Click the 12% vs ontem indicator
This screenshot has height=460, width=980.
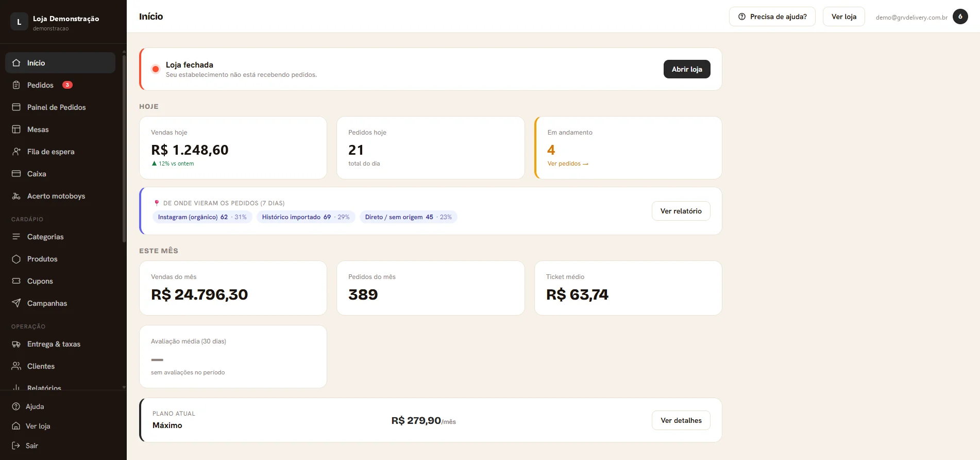(173, 163)
